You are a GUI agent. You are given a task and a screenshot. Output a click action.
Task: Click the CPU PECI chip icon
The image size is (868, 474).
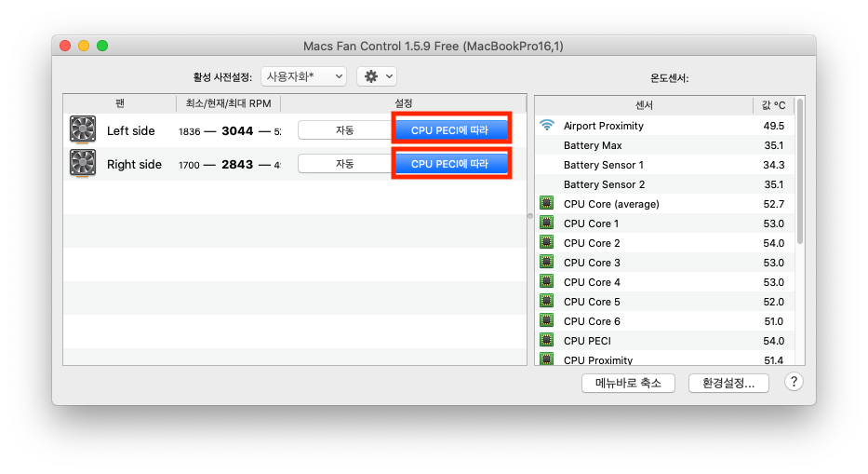[547, 340]
